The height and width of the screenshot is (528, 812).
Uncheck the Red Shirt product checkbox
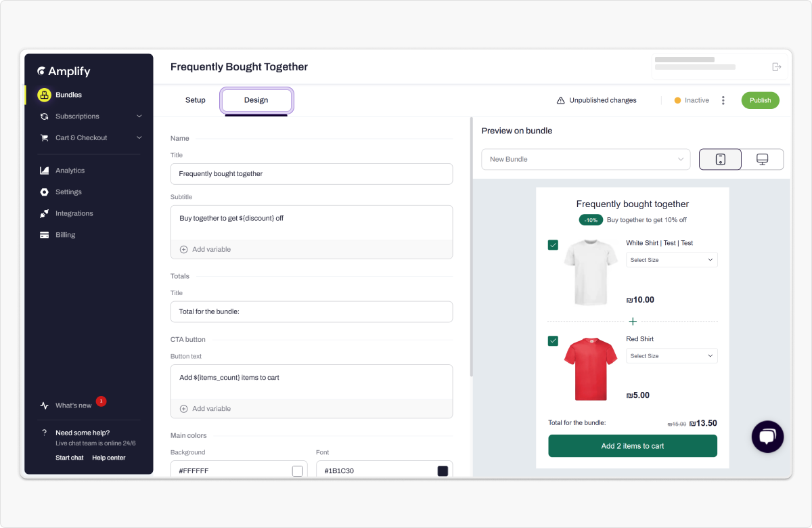pyautogui.click(x=553, y=340)
